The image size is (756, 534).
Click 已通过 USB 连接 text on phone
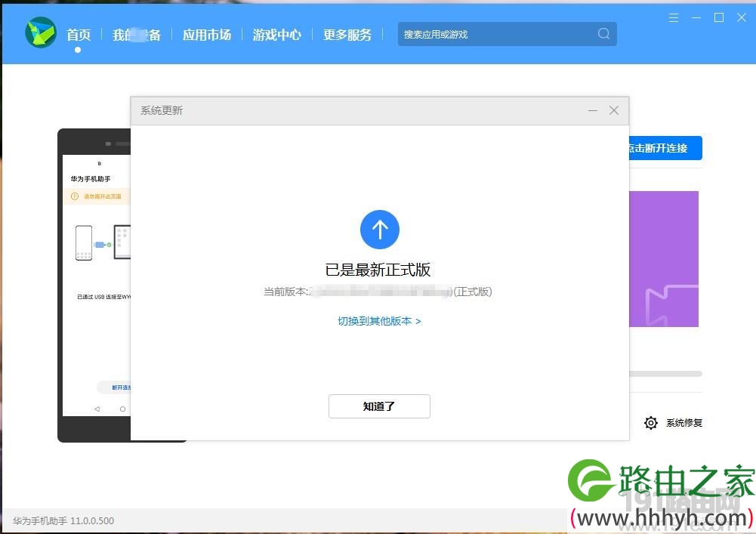click(x=103, y=297)
